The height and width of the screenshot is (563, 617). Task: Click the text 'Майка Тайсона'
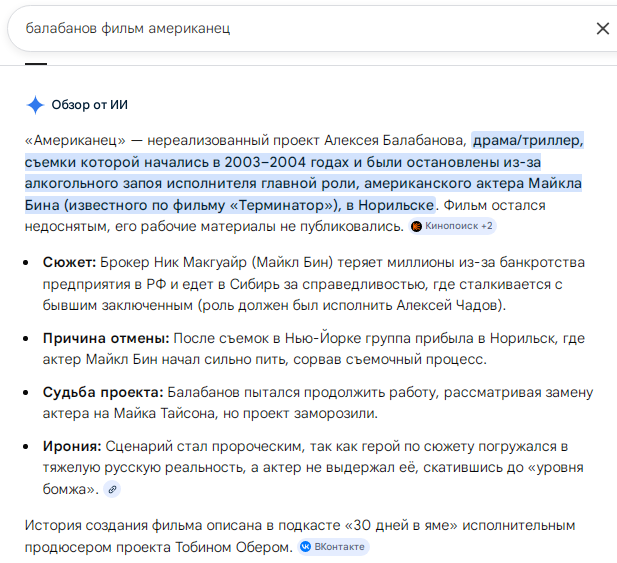coord(164,413)
